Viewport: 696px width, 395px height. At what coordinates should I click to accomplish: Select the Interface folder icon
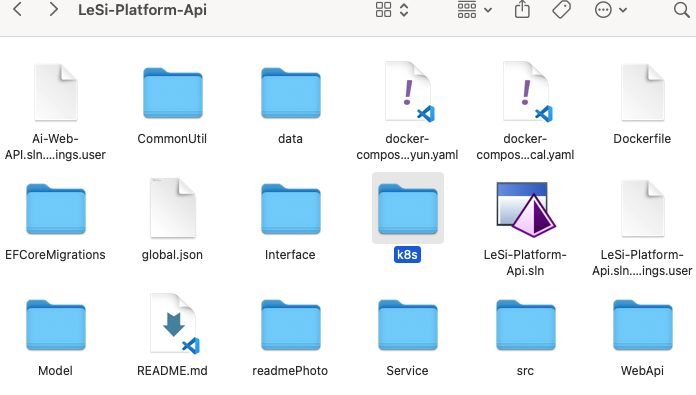291,209
